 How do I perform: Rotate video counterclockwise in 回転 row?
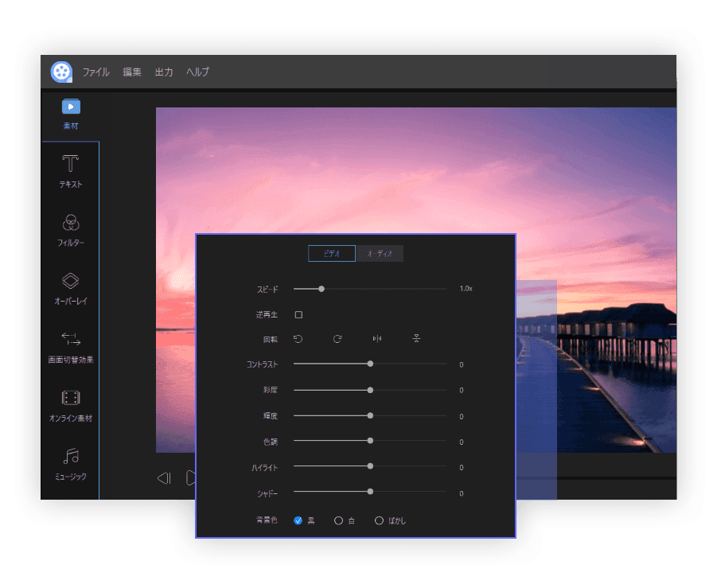[298, 339]
